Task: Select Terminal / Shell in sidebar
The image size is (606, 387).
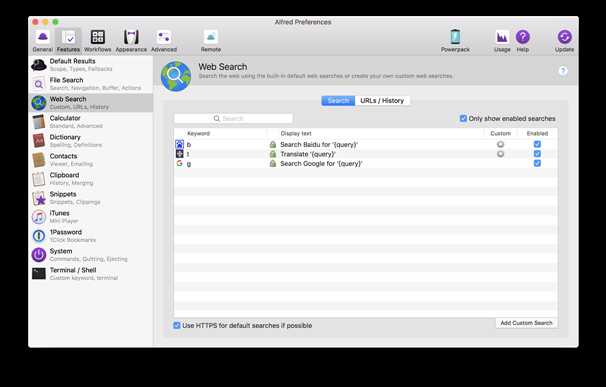Action: pyautogui.click(x=91, y=273)
